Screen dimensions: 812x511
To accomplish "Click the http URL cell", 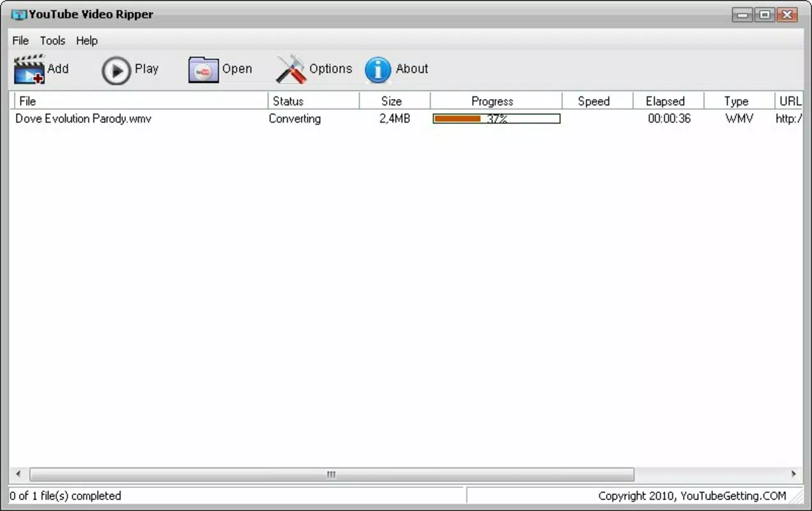I will pyautogui.click(x=789, y=119).
